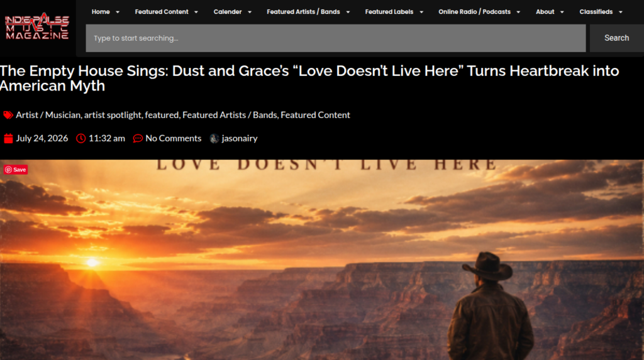Click the Indie Pulse Music Magazine logo

pos(37,26)
